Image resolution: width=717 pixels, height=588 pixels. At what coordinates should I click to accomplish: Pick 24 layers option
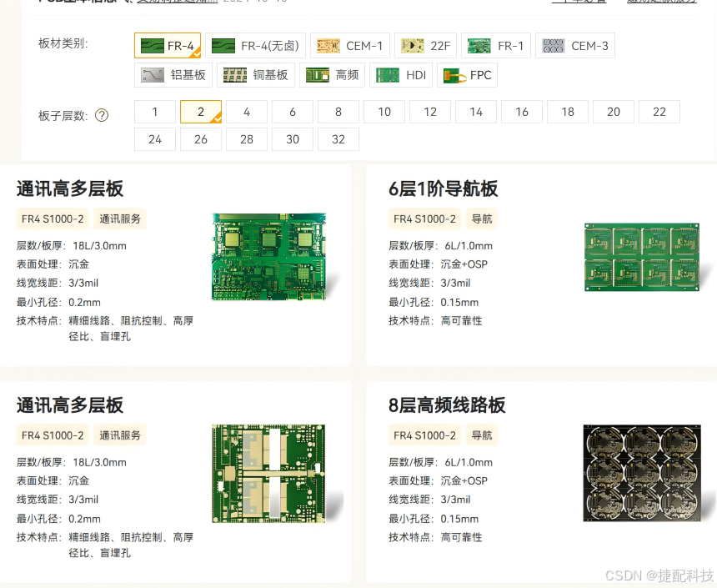(x=155, y=139)
